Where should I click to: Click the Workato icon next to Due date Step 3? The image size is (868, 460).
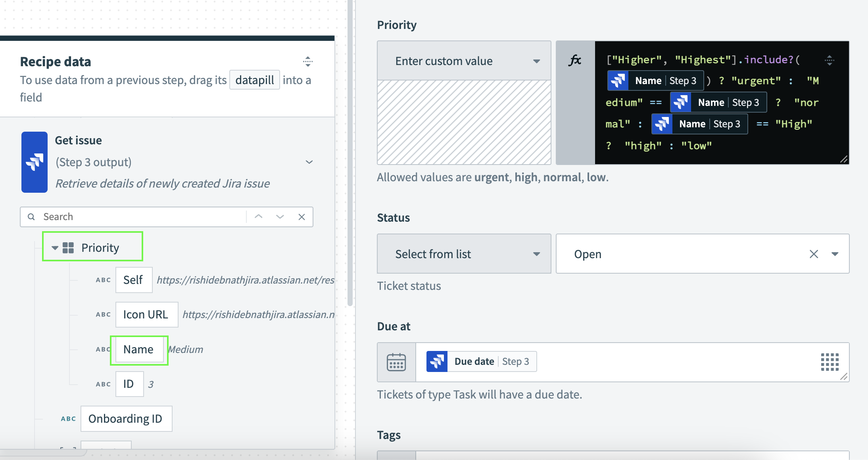click(438, 361)
